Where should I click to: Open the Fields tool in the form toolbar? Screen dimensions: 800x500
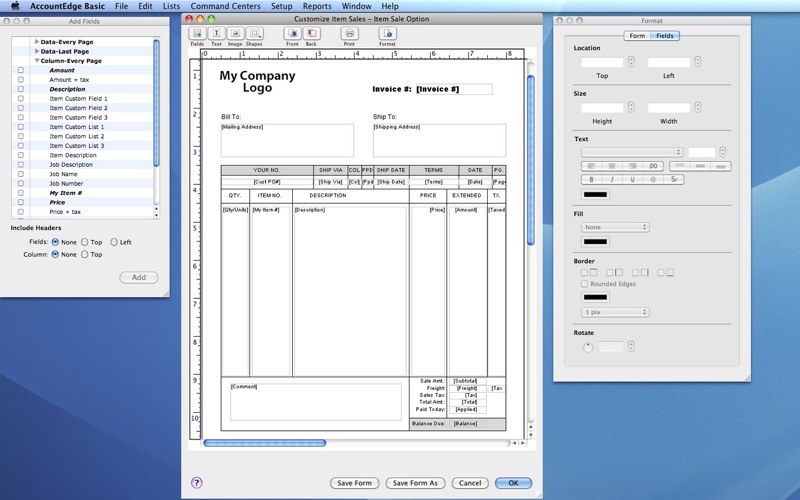pyautogui.click(x=197, y=34)
